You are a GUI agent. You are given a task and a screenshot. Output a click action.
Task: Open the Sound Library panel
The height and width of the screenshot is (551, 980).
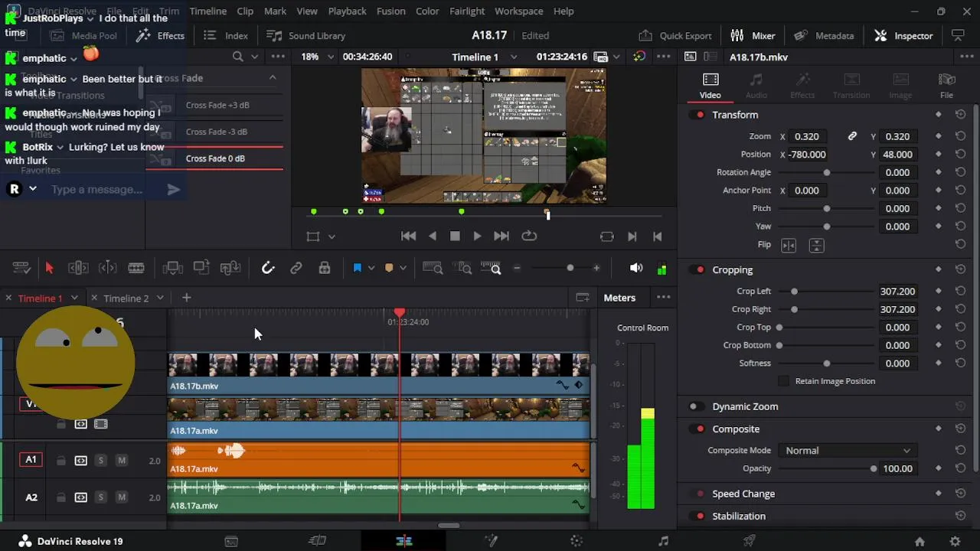[x=305, y=35]
